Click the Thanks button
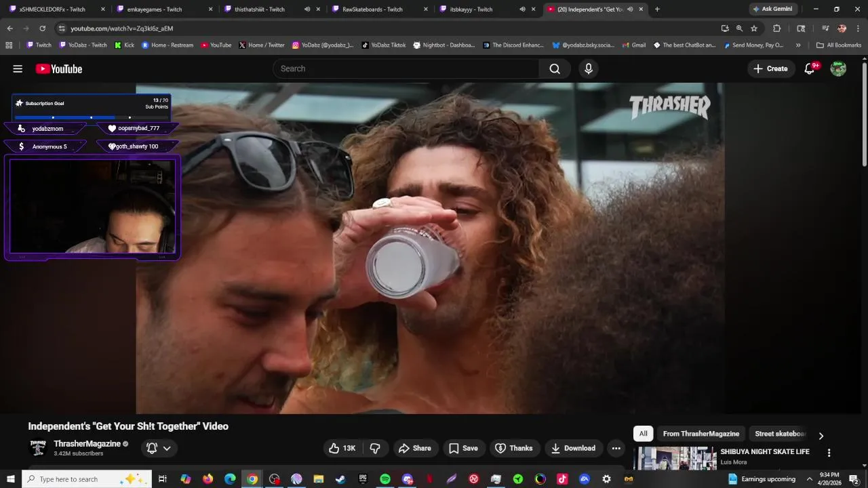Screen dimensions: 868x488 click(514, 448)
